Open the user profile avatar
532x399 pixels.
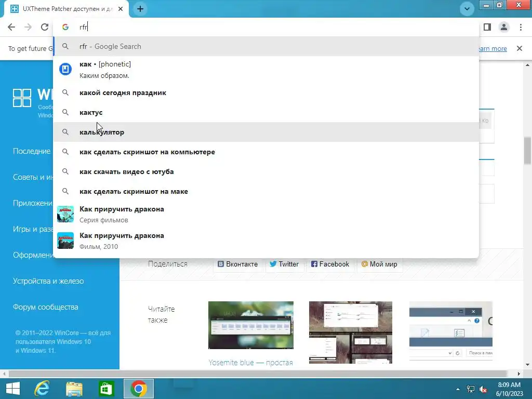(x=504, y=27)
